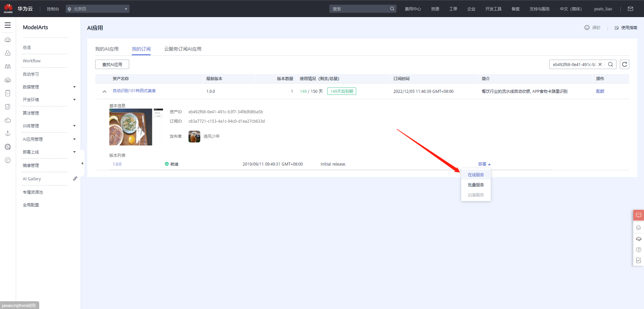The width and height of the screenshot is (644, 309).
Task: Go to 控制台 console
Action: [53, 9]
